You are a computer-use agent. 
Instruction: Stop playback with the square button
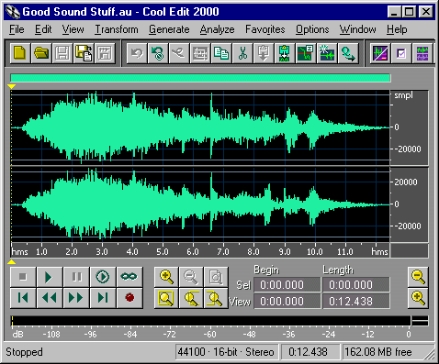pos(23,277)
